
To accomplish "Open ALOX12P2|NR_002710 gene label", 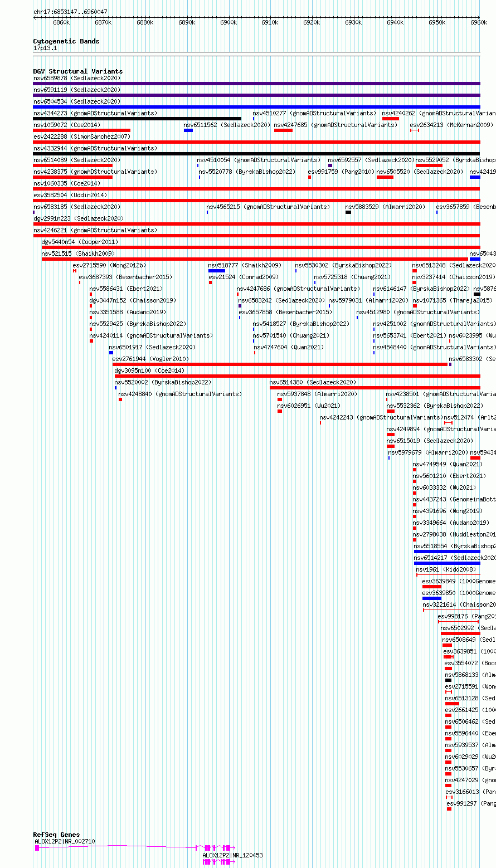I will pyautogui.click(x=65, y=841).
